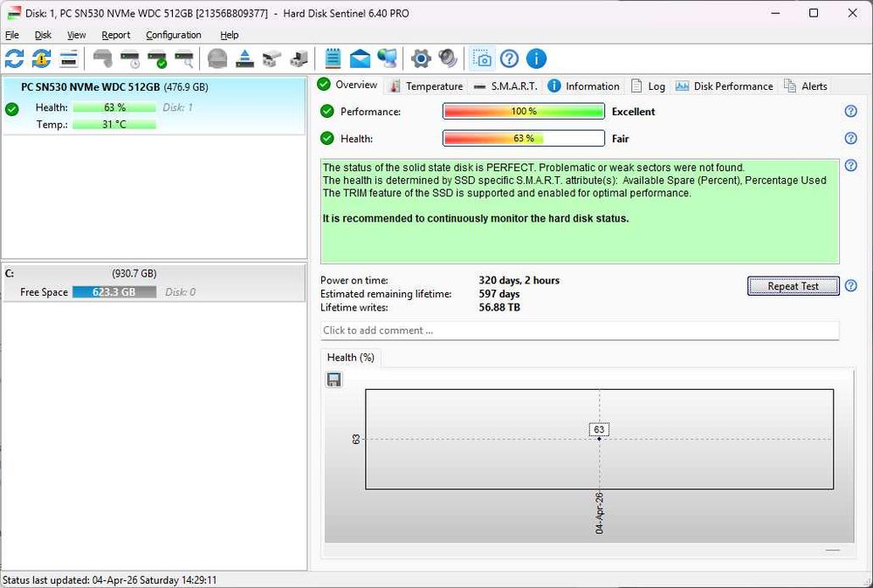This screenshot has height=588, width=873.
Task: Click the two-drives toolbar icon
Action: [x=272, y=58]
